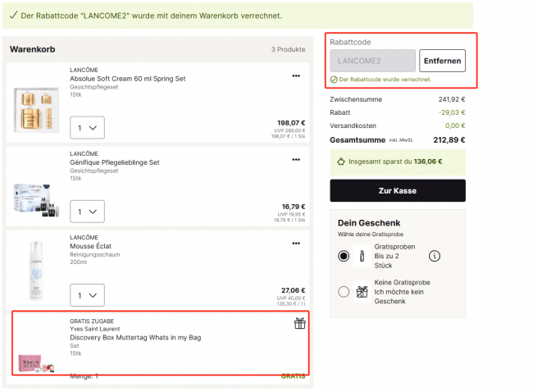
Task: Click the pink YSL Discovery Box image
Action: [36, 363]
